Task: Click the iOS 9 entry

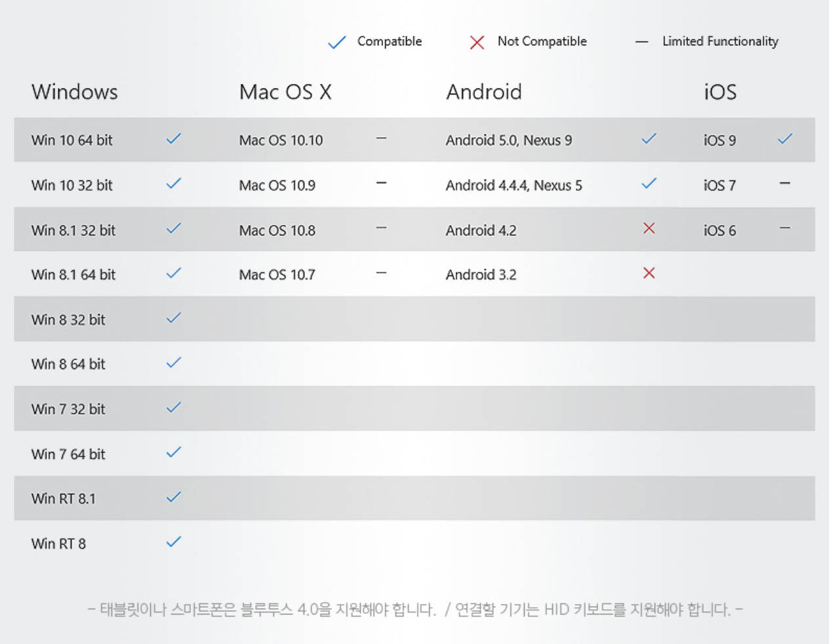Action: [719, 140]
